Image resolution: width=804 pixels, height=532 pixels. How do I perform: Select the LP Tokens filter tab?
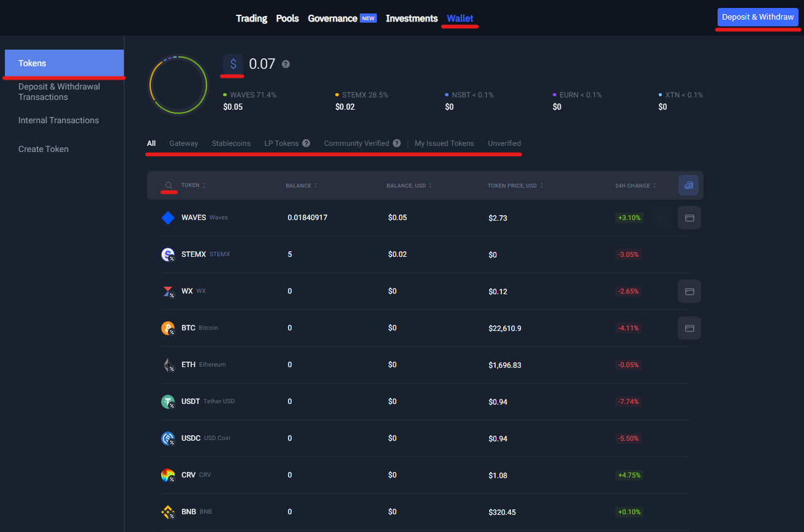tap(282, 143)
